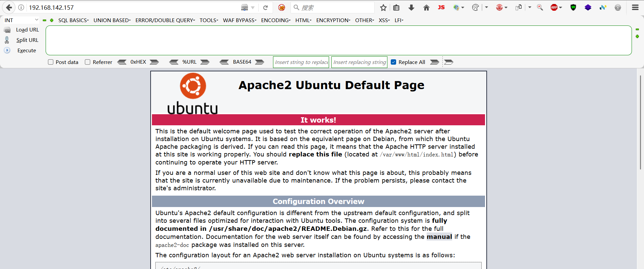This screenshot has width=644, height=269.
Task: Open the browser hamburger menu
Action: (635, 7)
